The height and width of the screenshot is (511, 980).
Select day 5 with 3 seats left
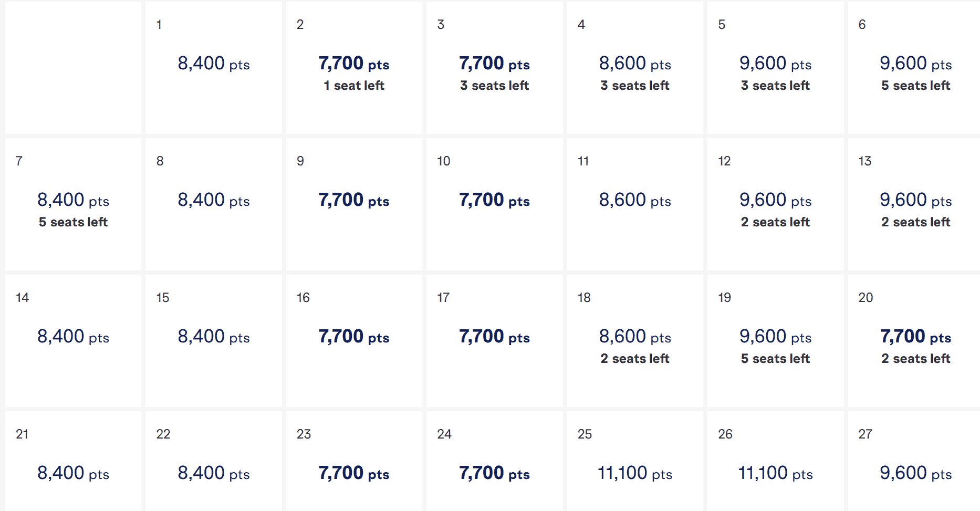coord(775,68)
